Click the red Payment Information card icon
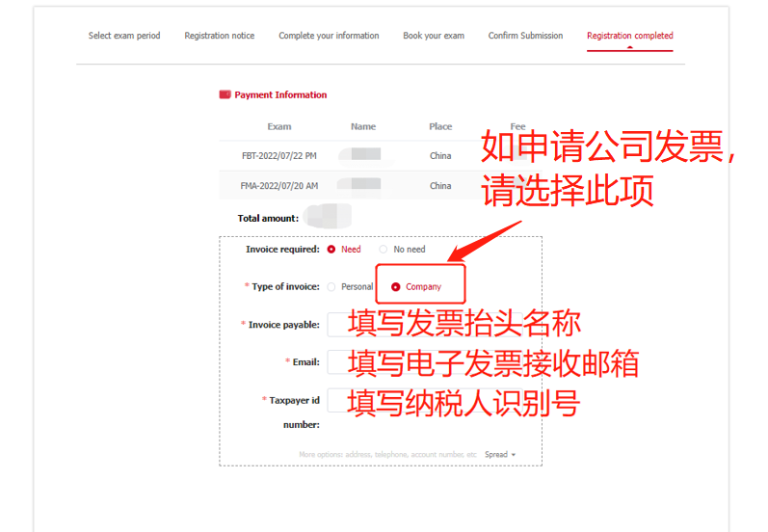The height and width of the screenshot is (532, 768). pos(225,95)
